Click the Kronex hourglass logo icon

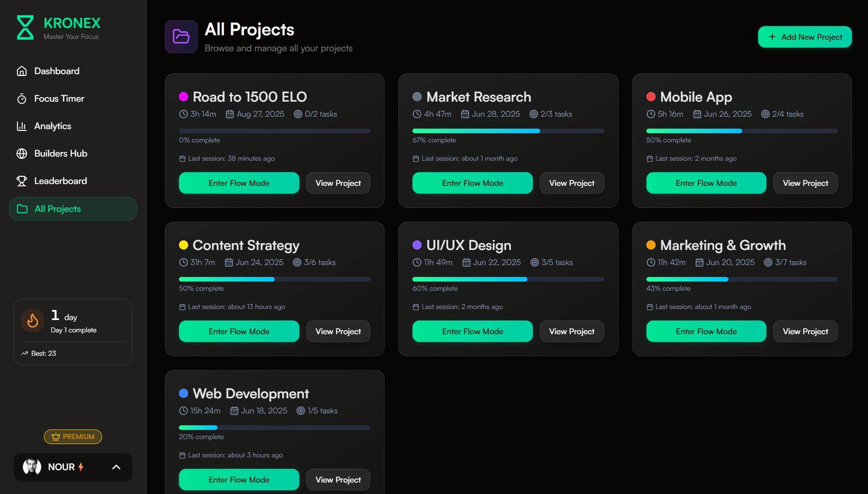[x=25, y=27]
